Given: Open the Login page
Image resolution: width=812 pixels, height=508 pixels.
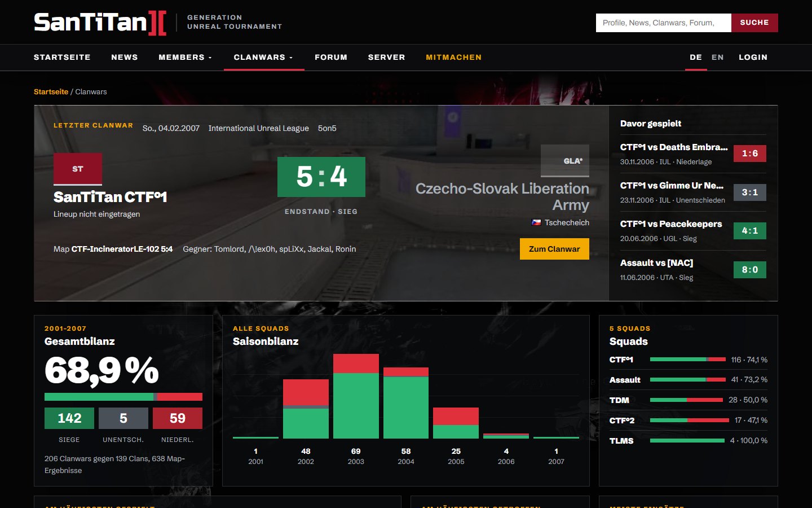Looking at the screenshot, I should (x=753, y=57).
